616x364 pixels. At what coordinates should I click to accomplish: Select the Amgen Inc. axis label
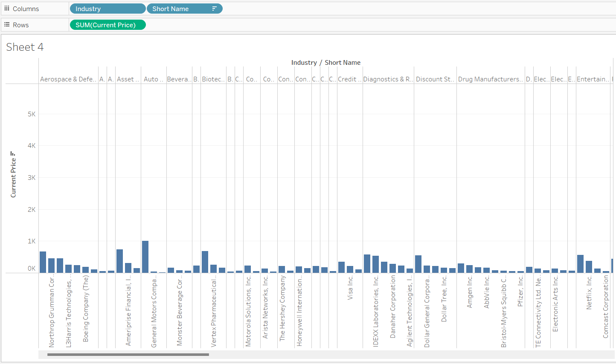coord(469,292)
